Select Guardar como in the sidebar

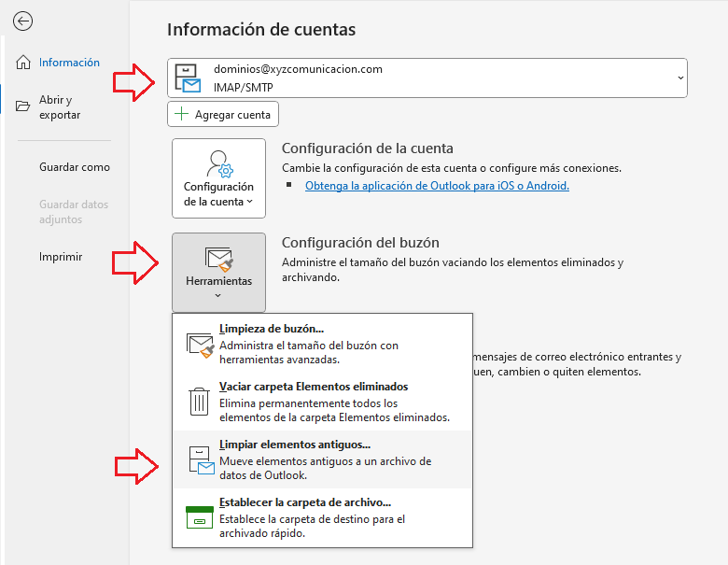[x=74, y=167]
